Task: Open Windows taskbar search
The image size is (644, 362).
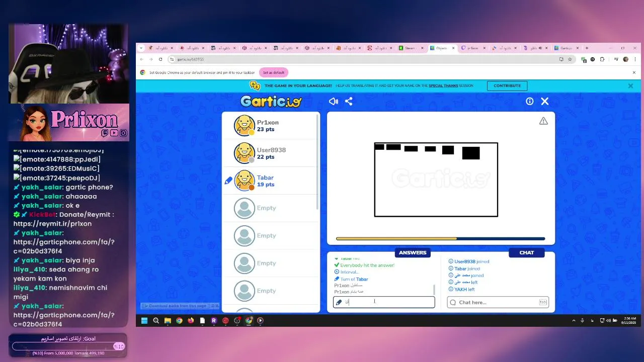Action: tap(156, 320)
